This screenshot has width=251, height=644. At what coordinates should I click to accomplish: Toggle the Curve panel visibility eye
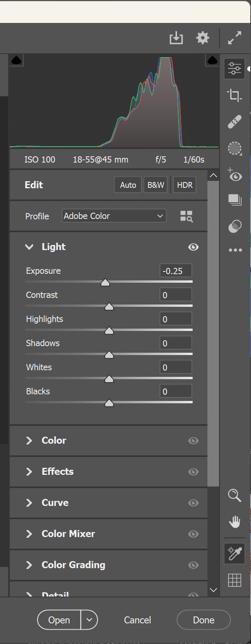193,503
